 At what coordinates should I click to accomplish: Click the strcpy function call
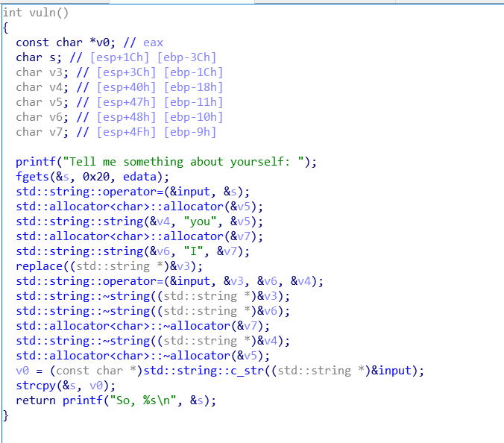click(x=35, y=386)
